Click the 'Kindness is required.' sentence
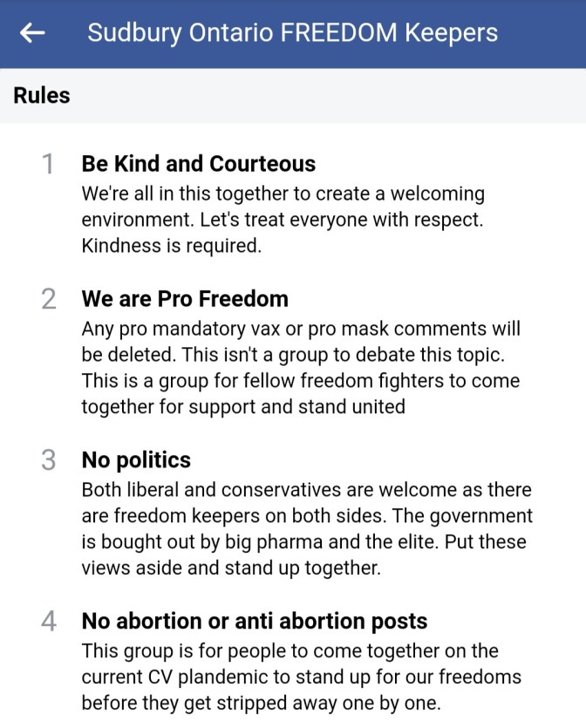The width and height of the screenshot is (586, 728). 172,246
